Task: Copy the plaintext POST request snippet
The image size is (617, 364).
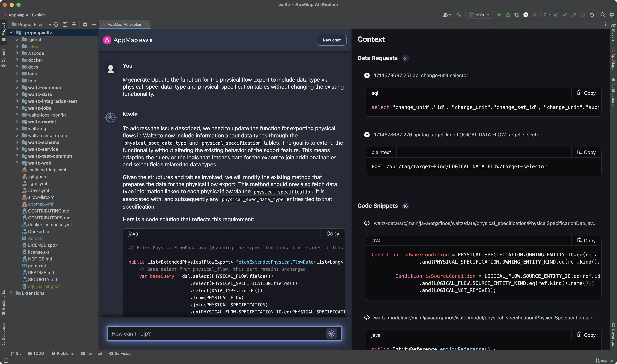Action: click(586, 152)
